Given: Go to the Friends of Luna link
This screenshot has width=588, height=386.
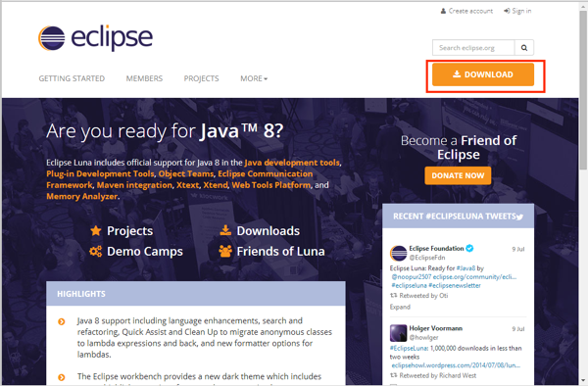Looking at the screenshot, I should point(280,252).
